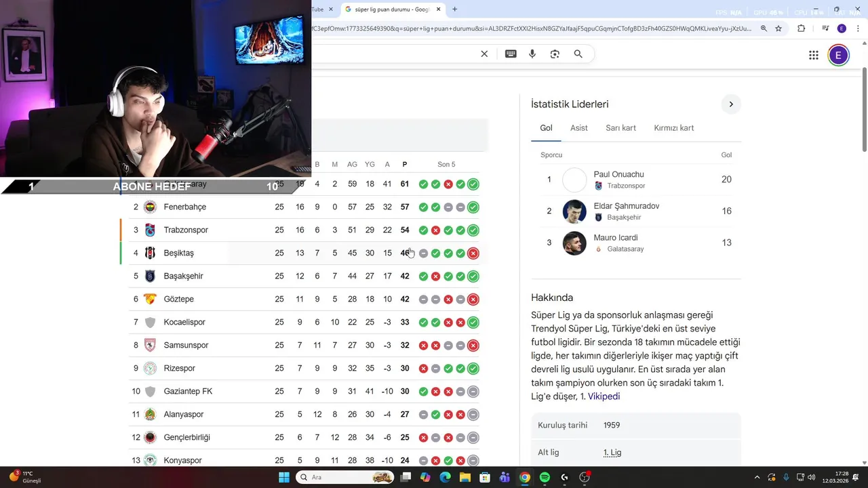
Task: Open the volume control in system tray
Action: (x=812, y=477)
